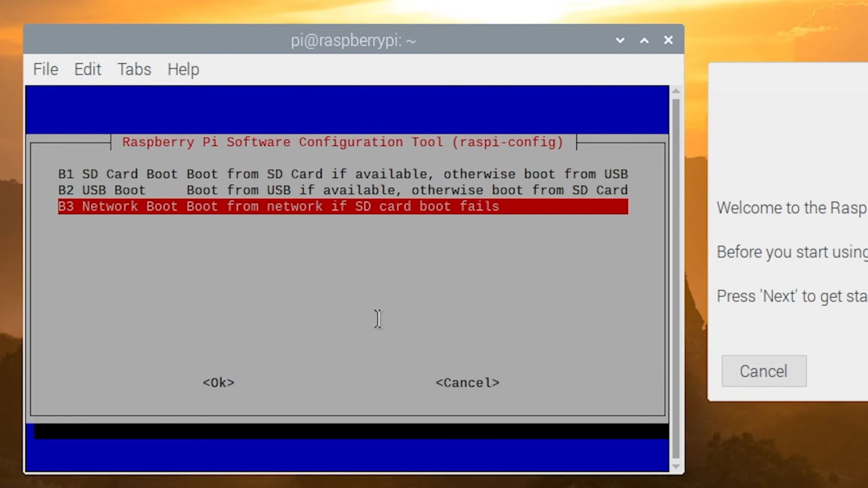The width and height of the screenshot is (868, 488).
Task: Click the scrollbar down arrow in the terminal
Action: tap(675, 466)
